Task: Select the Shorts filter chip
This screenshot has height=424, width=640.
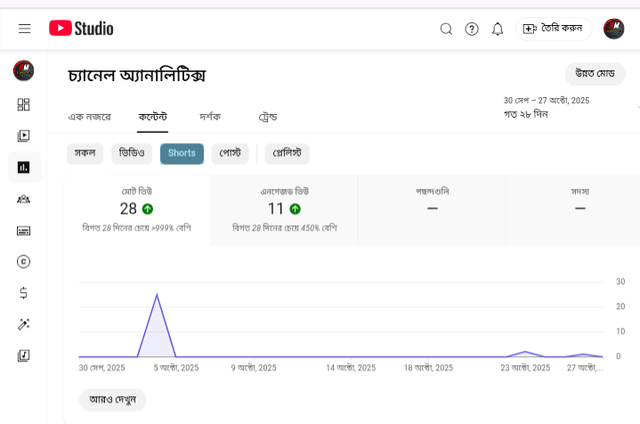Action: [x=182, y=153]
